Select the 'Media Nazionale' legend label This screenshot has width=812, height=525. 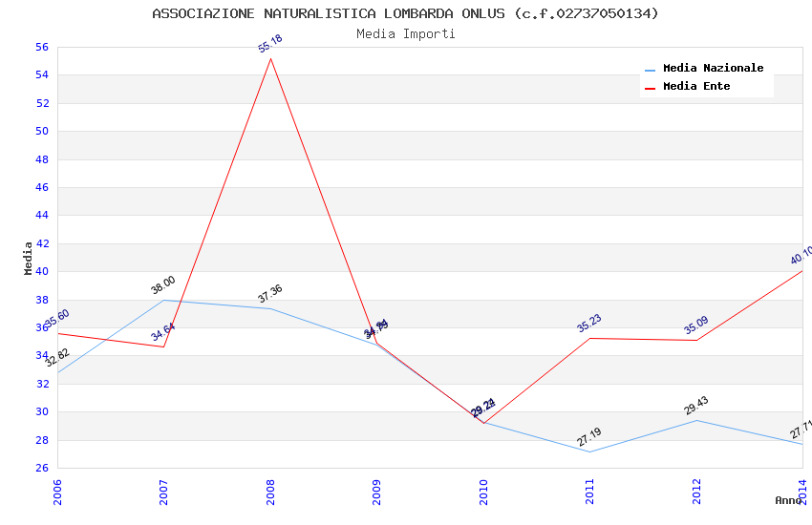tap(713, 68)
